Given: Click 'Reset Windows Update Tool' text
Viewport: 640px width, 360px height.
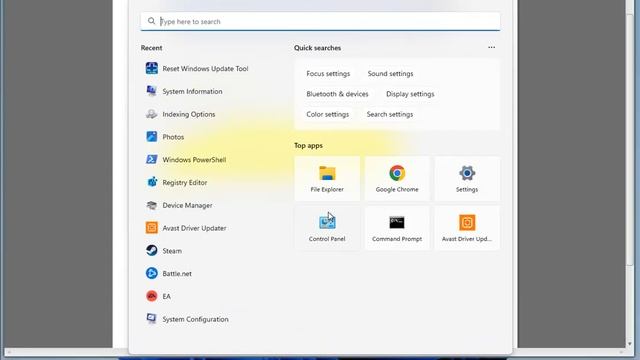Looking at the screenshot, I should (x=205, y=69).
